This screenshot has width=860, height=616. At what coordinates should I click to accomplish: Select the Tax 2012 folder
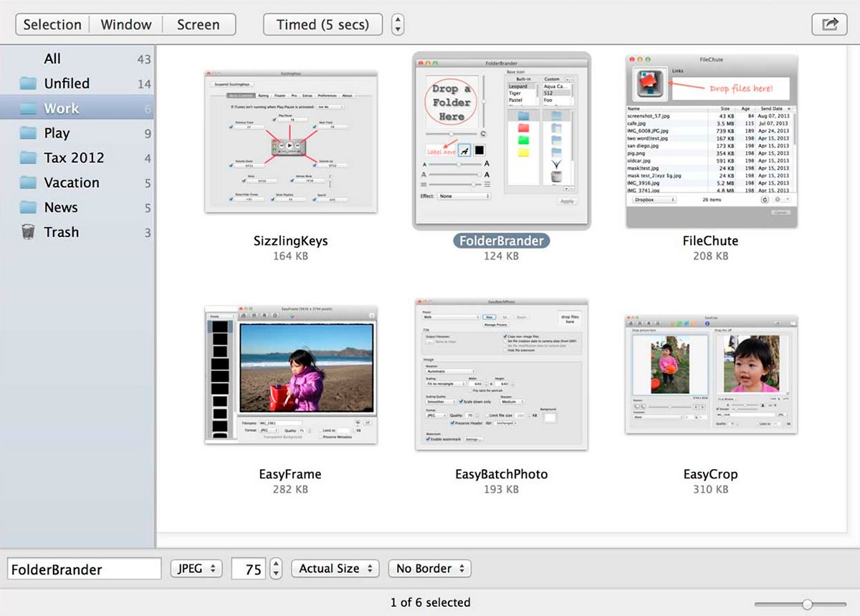74,158
